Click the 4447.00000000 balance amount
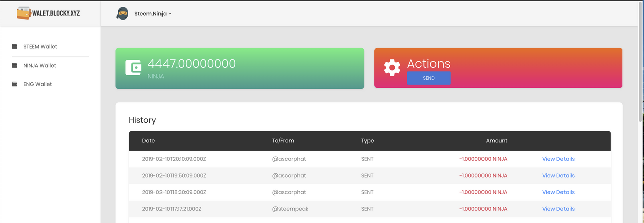Screen dimensions: 644x223 coord(192,64)
